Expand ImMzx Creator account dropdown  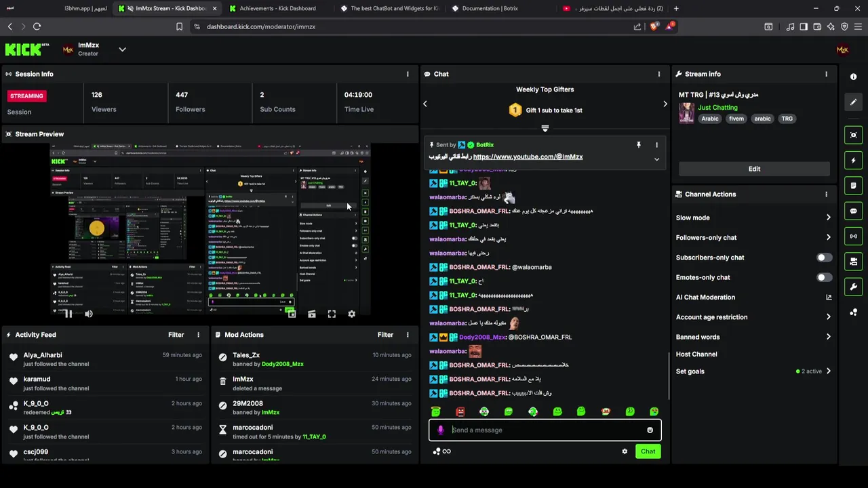point(122,49)
